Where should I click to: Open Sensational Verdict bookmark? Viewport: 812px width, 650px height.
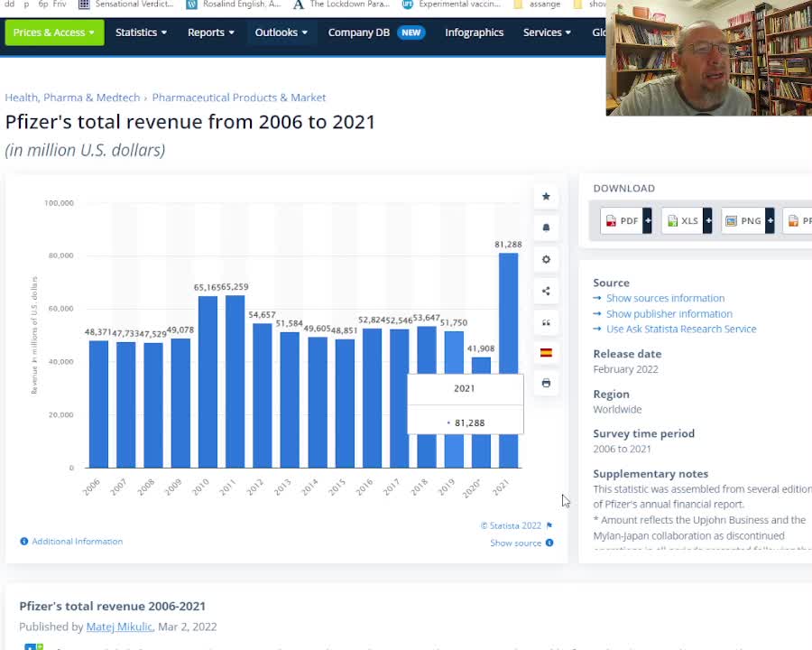126,5
